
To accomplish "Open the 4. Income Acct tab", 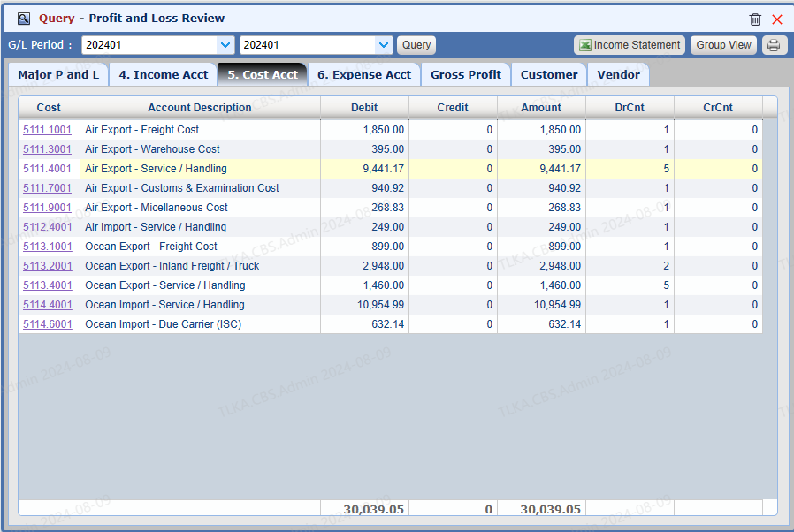I will click(163, 74).
